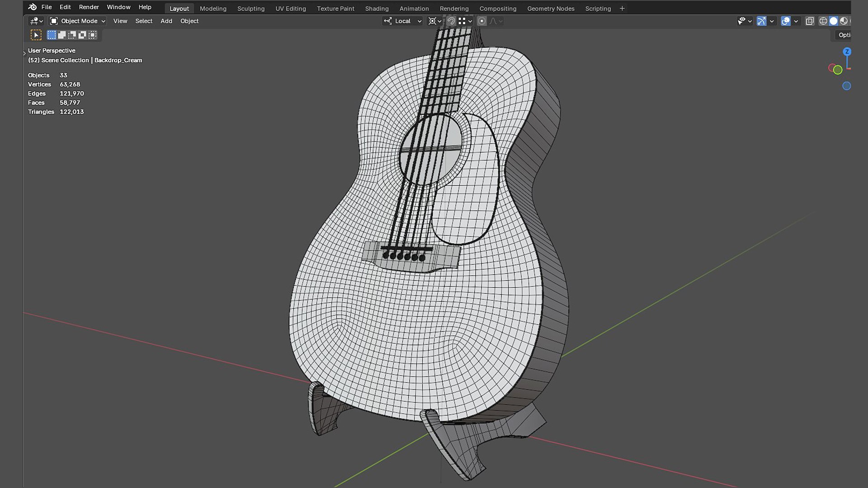Switch to the Animation workspace tab
The width and height of the screenshot is (868, 488).
(414, 9)
